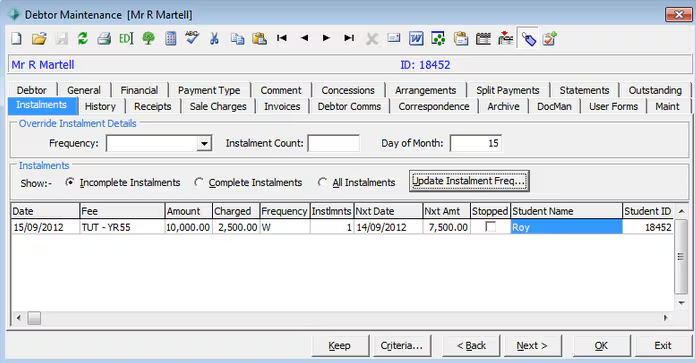Select All Instalments radio button
Screen dimensions: 696x363
[x=322, y=182]
